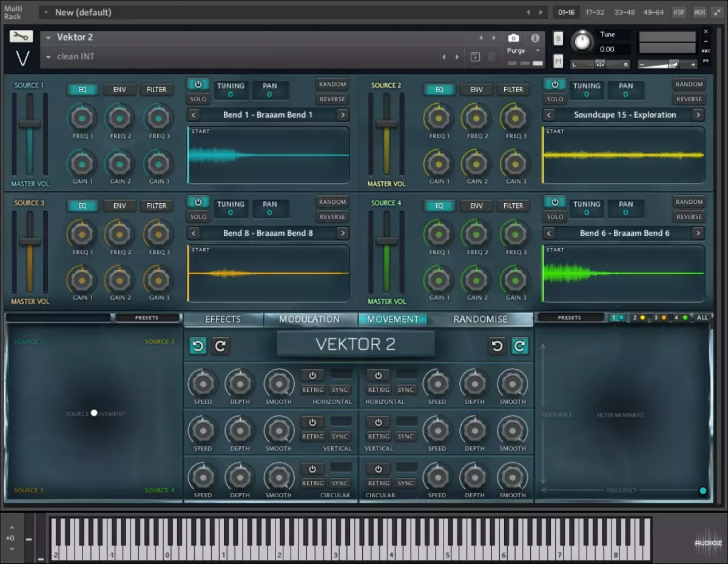Click clockwise source movement icon beside it
The width and height of the screenshot is (728, 564).
pyautogui.click(x=220, y=346)
